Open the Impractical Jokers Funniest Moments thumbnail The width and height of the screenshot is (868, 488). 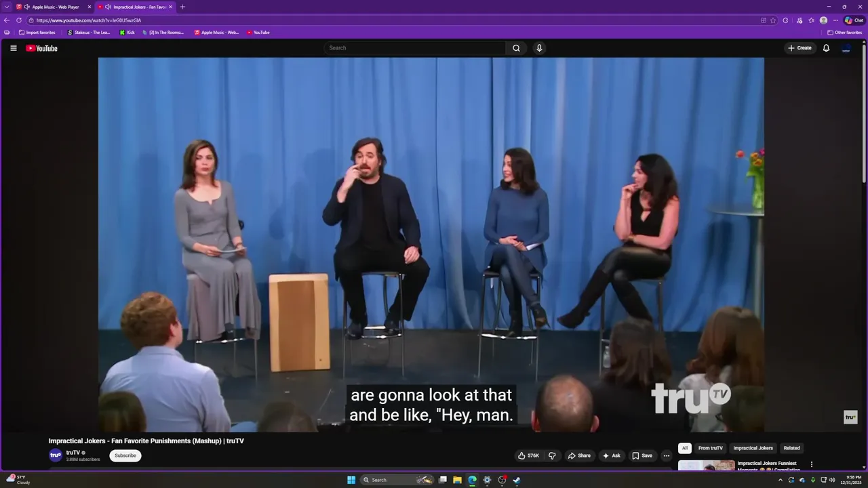(707, 466)
